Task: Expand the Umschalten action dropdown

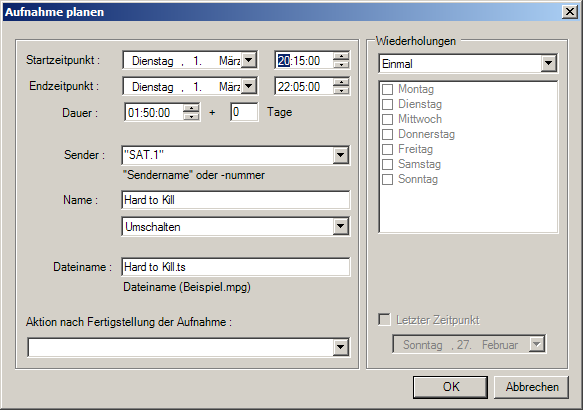Action: point(341,226)
